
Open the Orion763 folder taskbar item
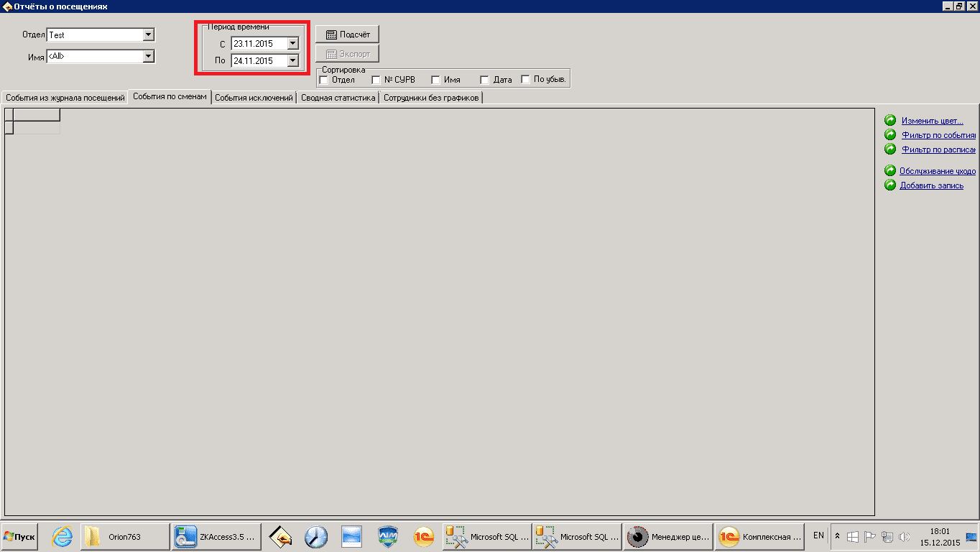click(124, 537)
